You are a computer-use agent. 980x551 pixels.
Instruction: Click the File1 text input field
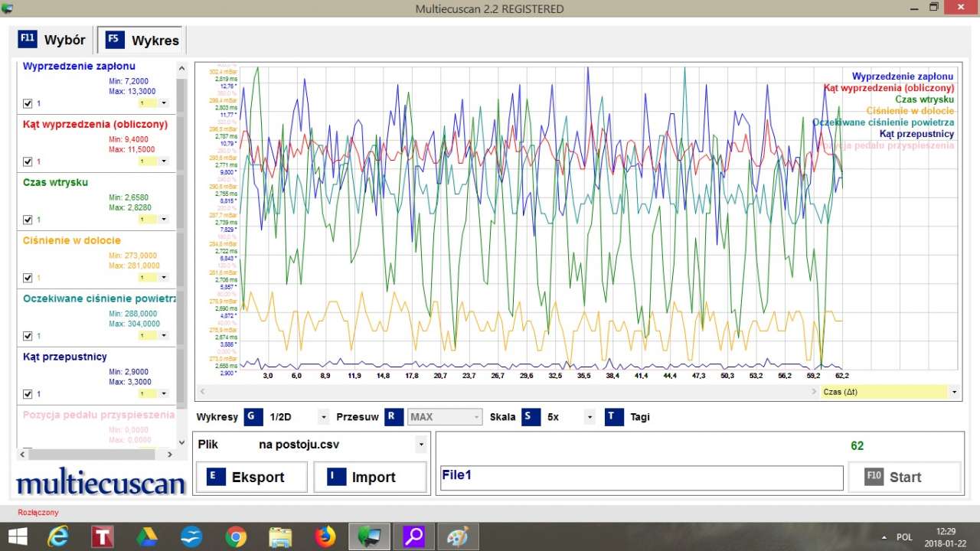coord(639,477)
